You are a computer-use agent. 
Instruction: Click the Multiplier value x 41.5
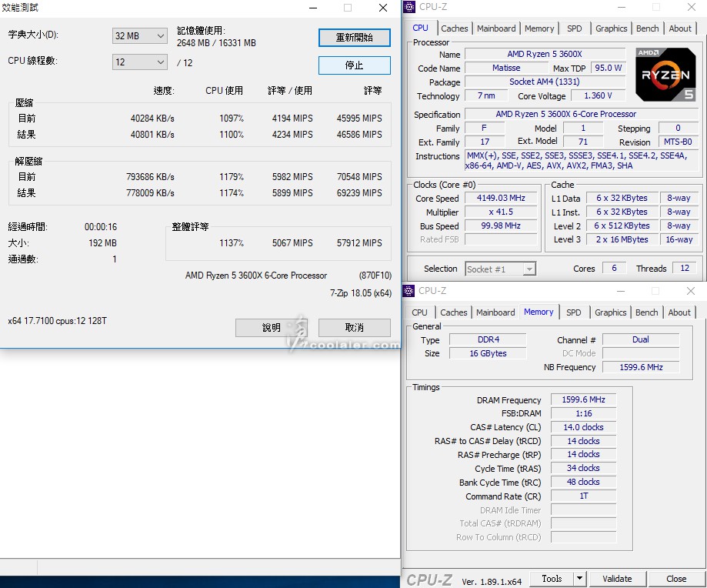point(501,212)
